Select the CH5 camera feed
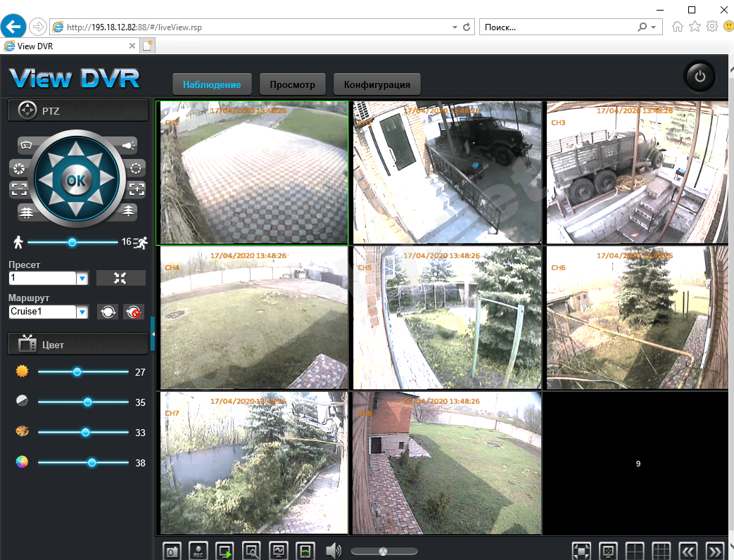Image resolution: width=734 pixels, height=560 pixels. (x=448, y=317)
